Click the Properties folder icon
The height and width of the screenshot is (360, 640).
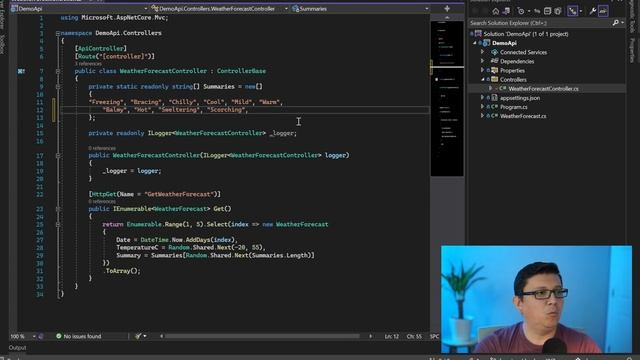[494, 70]
